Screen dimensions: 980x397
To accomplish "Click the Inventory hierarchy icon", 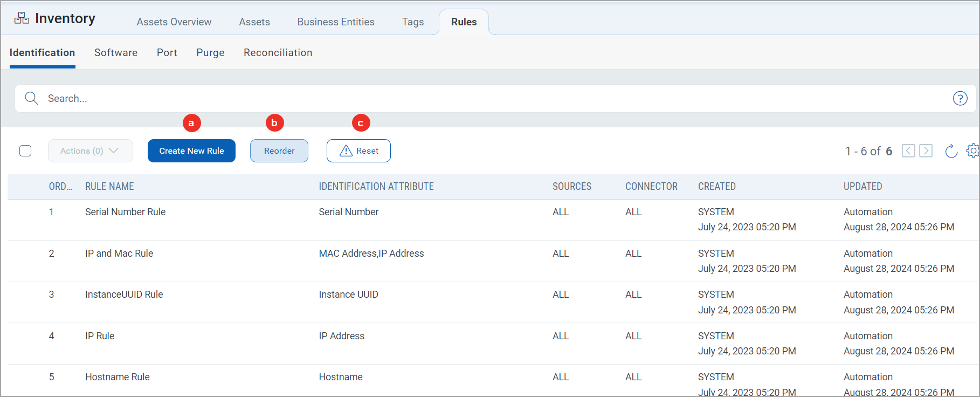I will click(x=22, y=18).
